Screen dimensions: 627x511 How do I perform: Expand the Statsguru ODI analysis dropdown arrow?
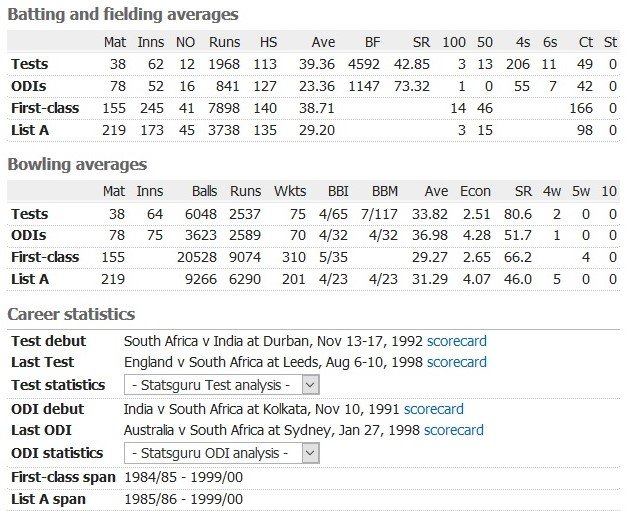pyautogui.click(x=310, y=453)
